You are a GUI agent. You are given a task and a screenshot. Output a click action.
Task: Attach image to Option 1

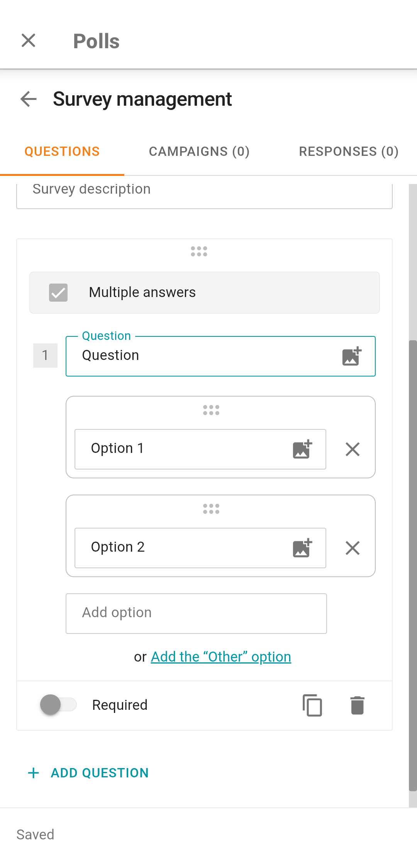coord(302,449)
